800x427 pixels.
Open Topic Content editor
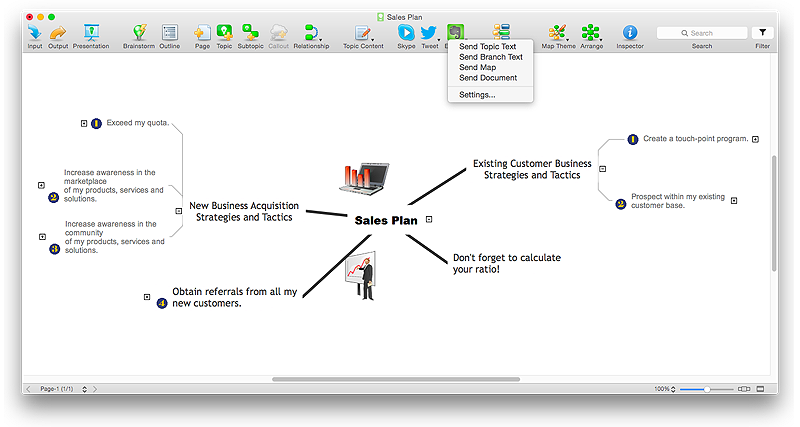click(362, 33)
